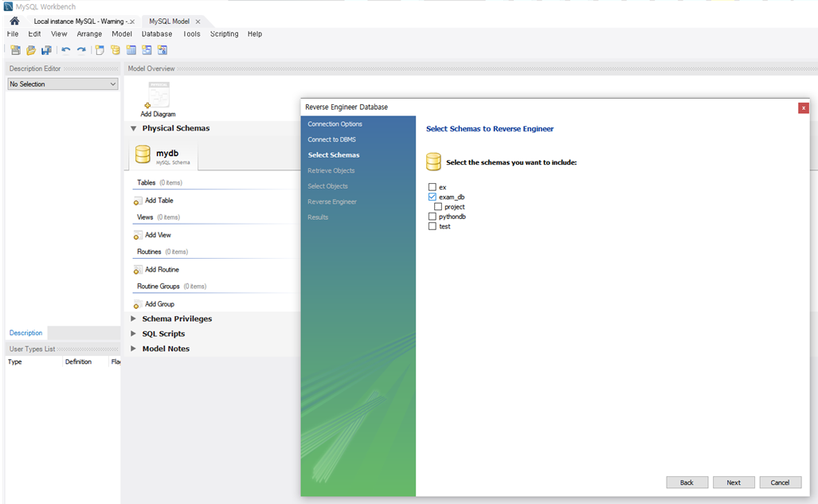Close the Local instance MySQL tab

(x=132, y=21)
